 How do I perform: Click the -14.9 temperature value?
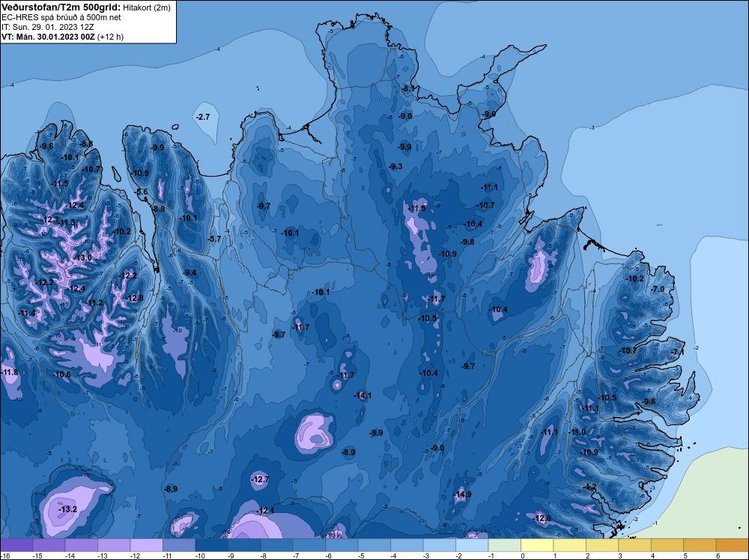[x=462, y=494]
